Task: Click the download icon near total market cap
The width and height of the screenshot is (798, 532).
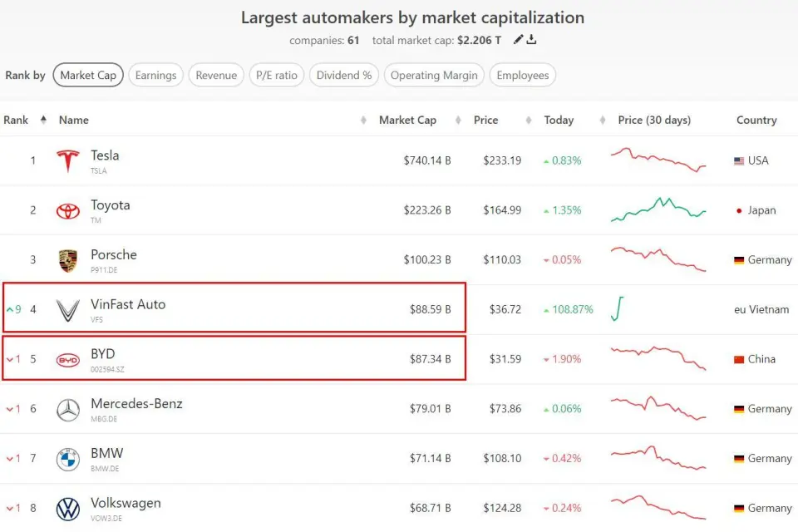Action: 531,40
